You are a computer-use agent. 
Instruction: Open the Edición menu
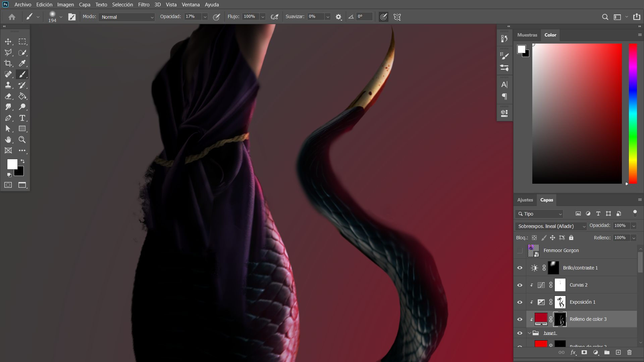click(x=44, y=5)
